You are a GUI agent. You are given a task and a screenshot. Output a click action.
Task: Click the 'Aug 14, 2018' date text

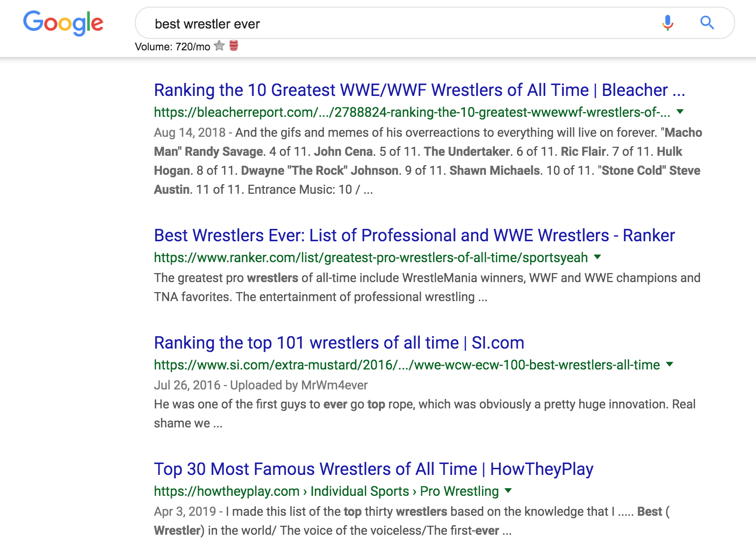[189, 133]
